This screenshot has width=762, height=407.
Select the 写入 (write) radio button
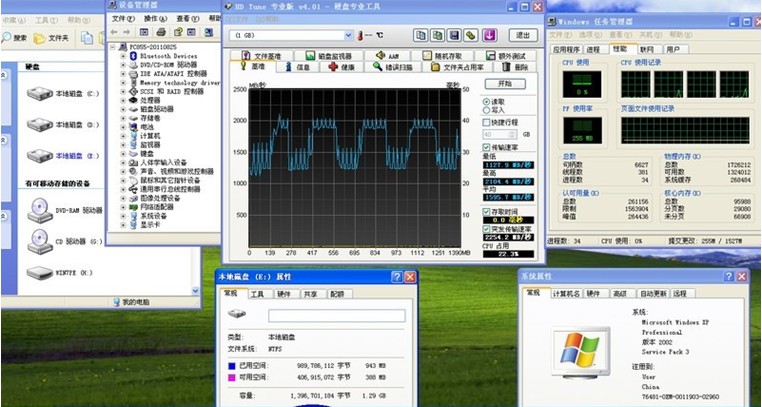487,111
